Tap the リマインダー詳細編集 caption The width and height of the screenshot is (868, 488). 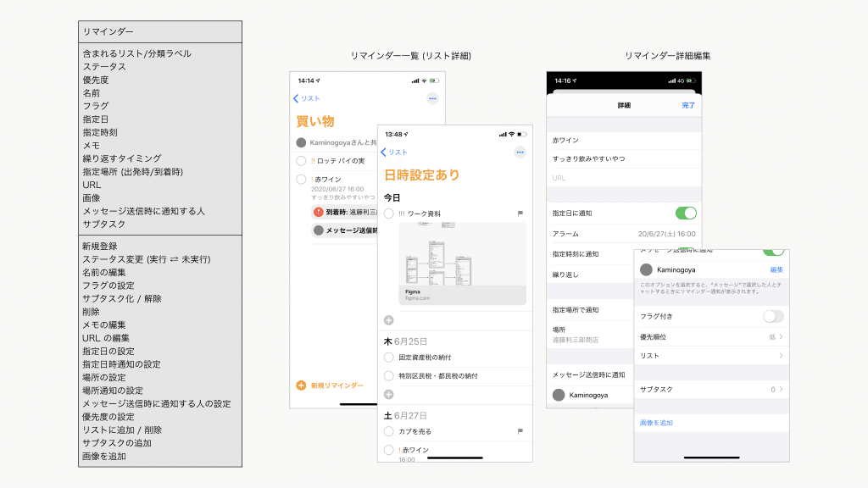[668, 56]
